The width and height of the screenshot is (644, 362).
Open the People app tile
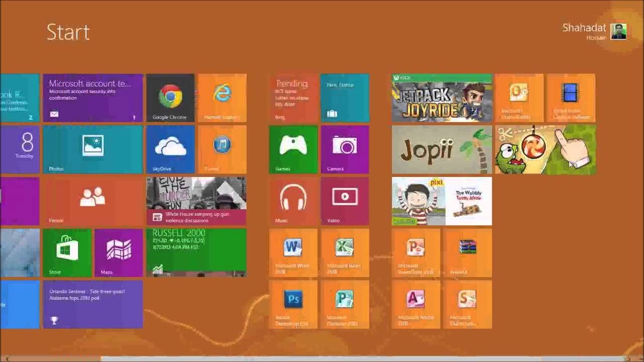click(x=93, y=202)
